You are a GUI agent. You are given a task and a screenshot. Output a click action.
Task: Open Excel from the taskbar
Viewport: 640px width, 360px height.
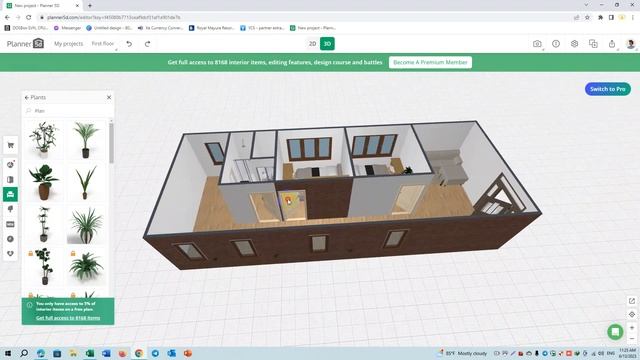(x=90, y=353)
